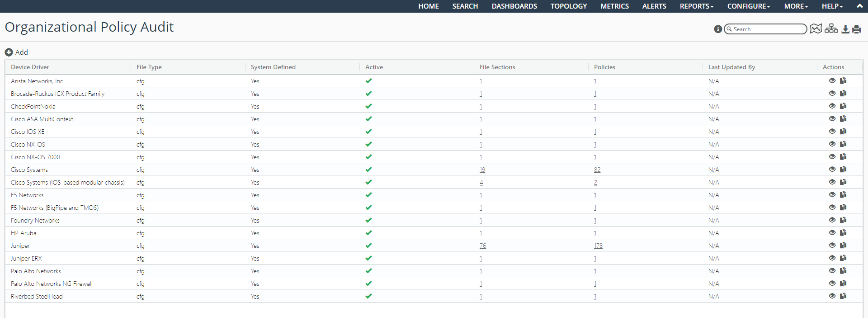868x318 pixels.
Task: Click the download icon in the page toolbar
Action: pos(845,29)
